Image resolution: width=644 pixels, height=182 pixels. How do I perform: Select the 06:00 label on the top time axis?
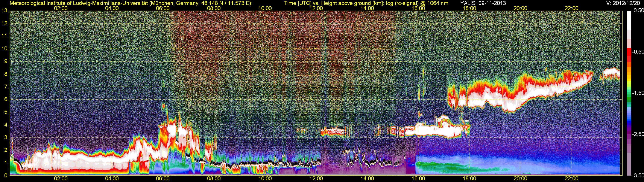tap(163, 8)
